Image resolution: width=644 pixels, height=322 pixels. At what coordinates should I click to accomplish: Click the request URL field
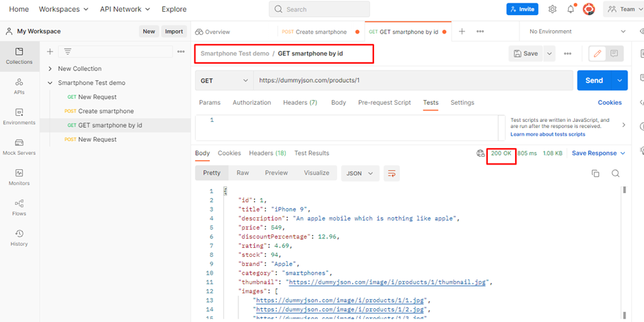coord(412,81)
